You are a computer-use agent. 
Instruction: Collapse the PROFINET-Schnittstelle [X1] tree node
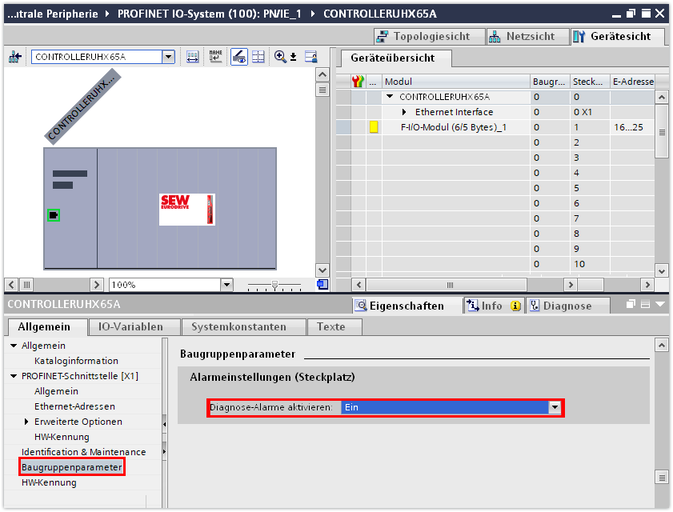13,376
